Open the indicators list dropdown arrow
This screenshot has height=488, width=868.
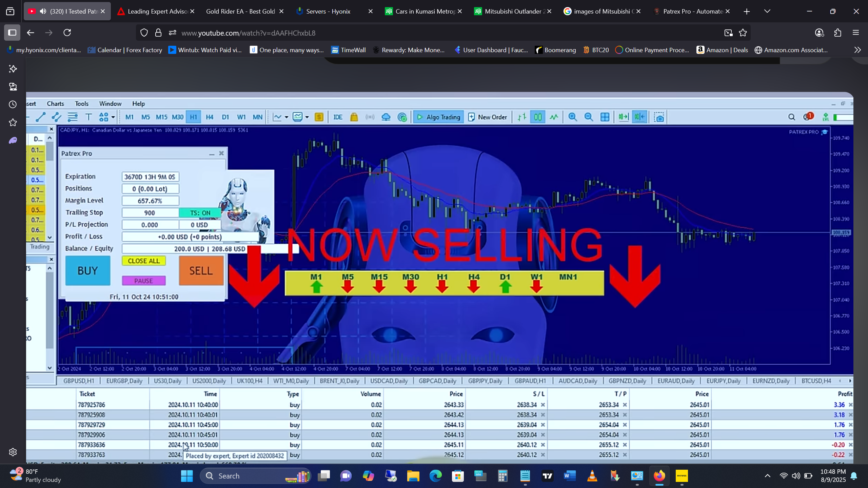tap(287, 117)
